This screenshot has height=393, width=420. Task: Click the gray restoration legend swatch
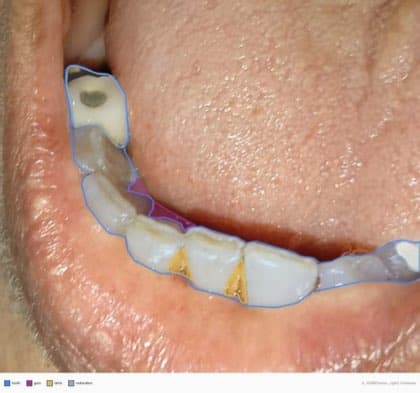(x=71, y=383)
